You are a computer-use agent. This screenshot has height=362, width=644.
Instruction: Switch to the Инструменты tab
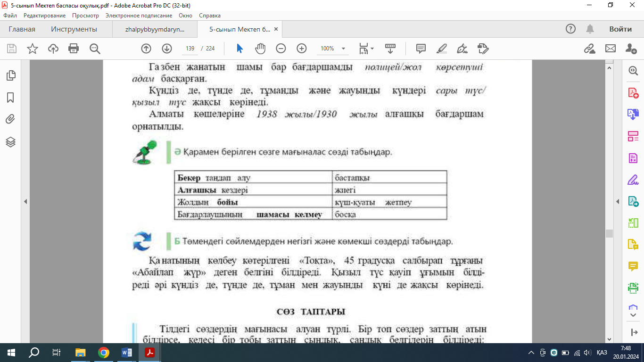pos(74,29)
